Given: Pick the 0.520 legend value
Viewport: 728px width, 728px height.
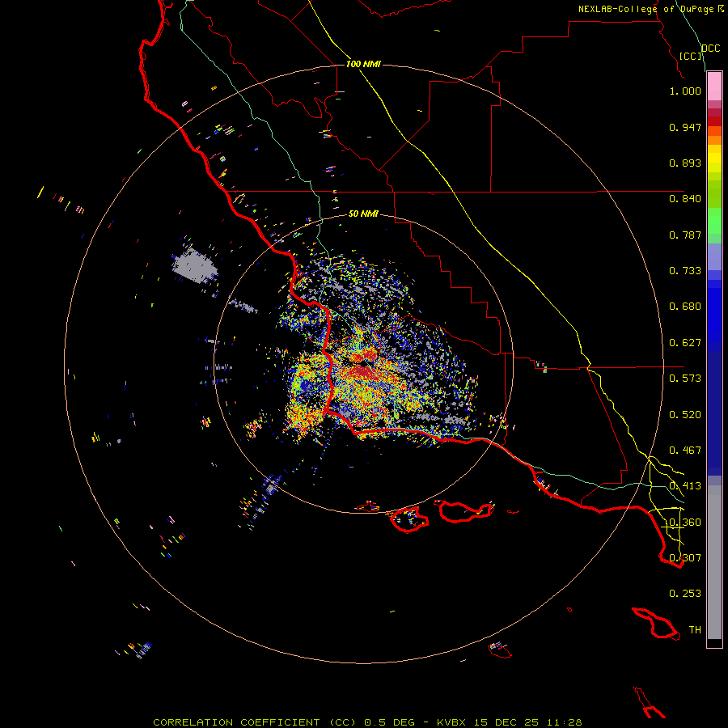Looking at the screenshot, I should point(685,415).
